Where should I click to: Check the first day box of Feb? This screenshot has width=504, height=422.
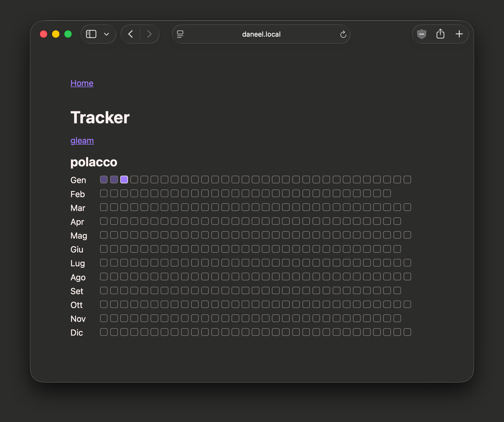(x=104, y=193)
